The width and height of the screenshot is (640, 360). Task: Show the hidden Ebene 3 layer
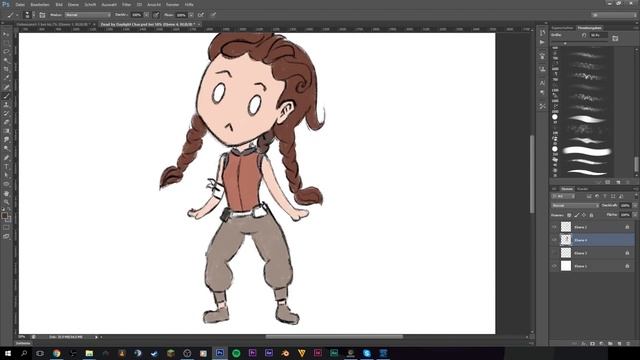pos(554,253)
